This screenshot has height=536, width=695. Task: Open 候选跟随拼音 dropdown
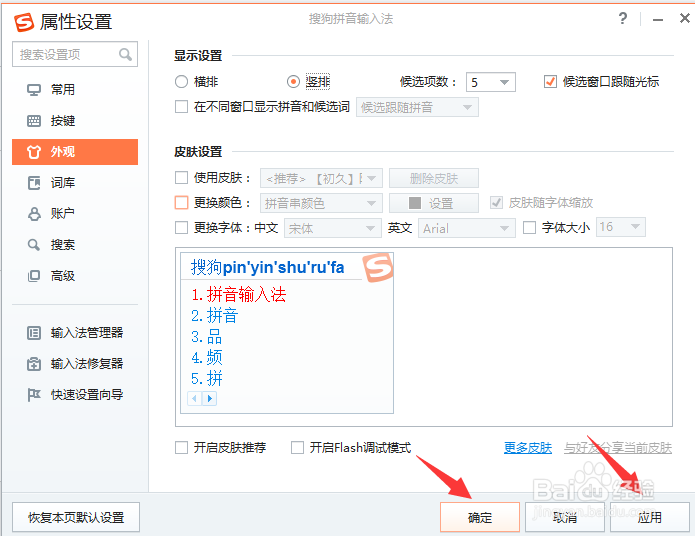[417, 107]
